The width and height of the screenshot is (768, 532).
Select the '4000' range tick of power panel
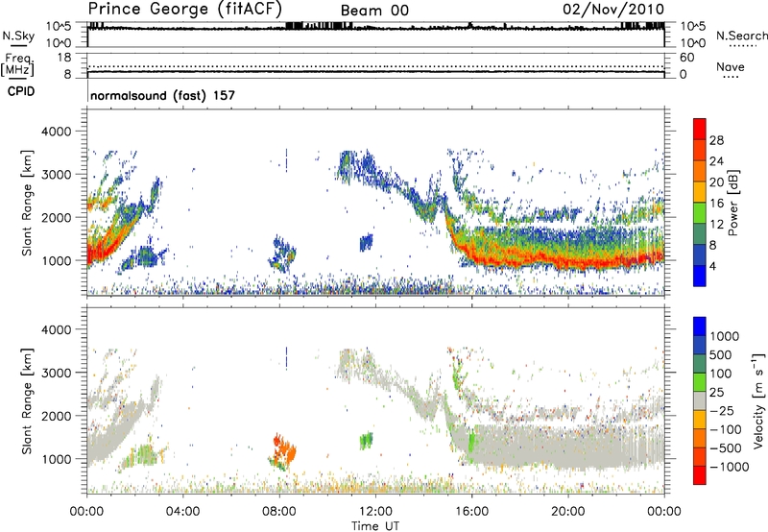[57, 132]
